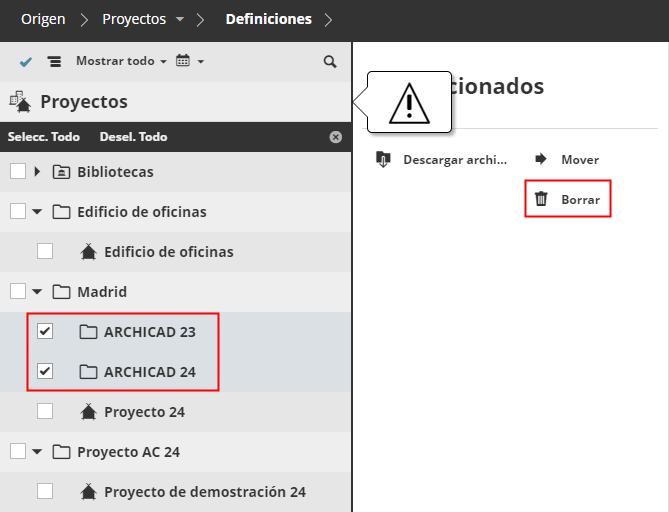Select the Bibliotecas row text
Screen dimensions: 669x512
pyautogui.click(x=115, y=172)
